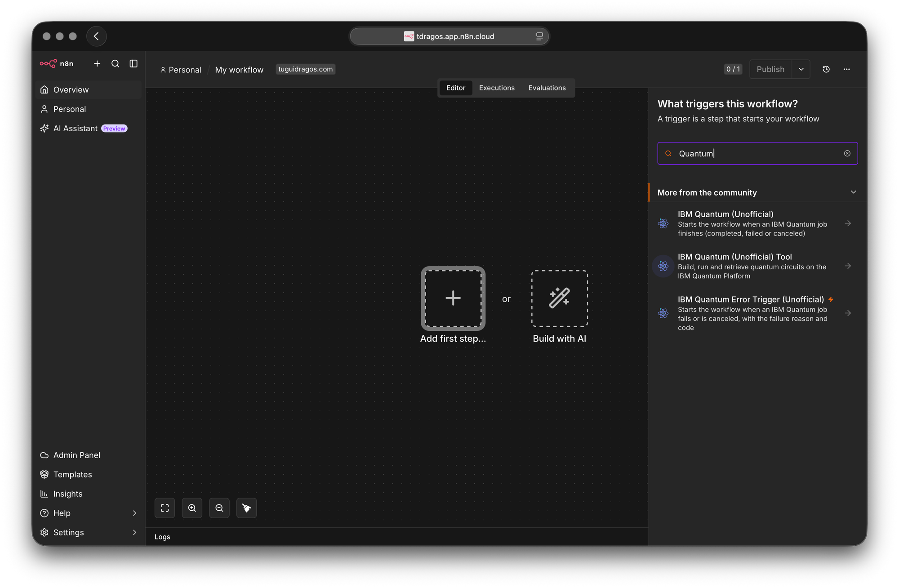Click the tidy up nodes icon
Screen dimensions: 899x588
coord(247,508)
